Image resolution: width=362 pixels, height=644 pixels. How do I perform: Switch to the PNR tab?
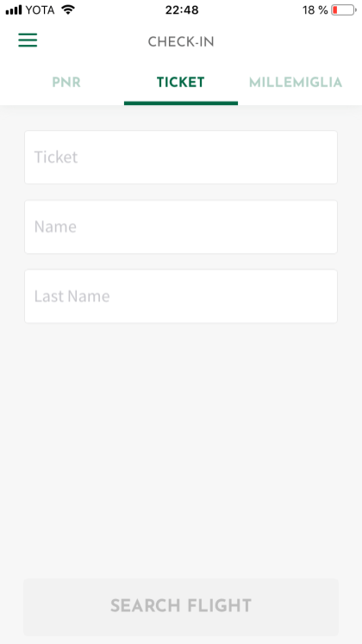pos(66,83)
